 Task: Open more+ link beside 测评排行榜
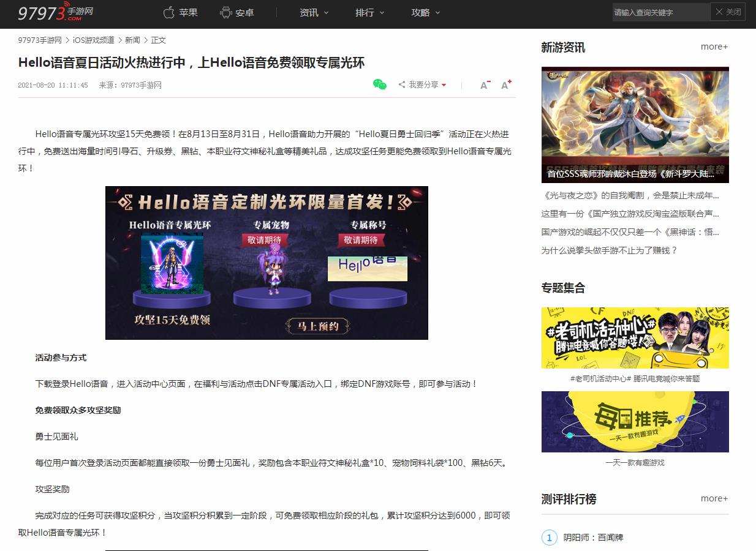pyautogui.click(x=714, y=498)
